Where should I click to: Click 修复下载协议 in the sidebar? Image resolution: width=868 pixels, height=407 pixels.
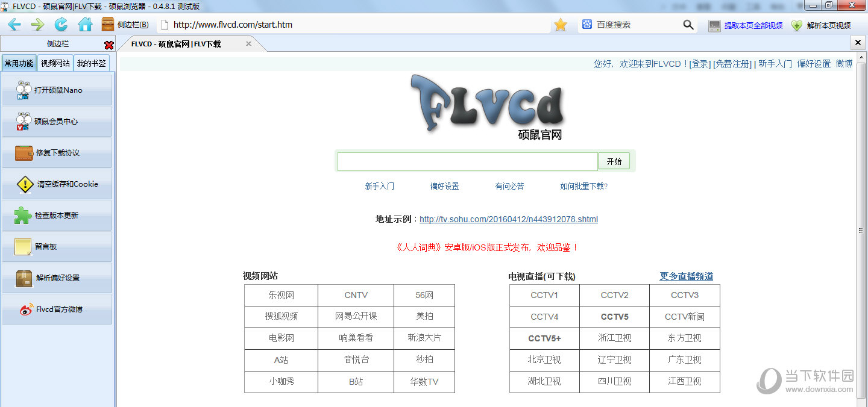tap(57, 152)
